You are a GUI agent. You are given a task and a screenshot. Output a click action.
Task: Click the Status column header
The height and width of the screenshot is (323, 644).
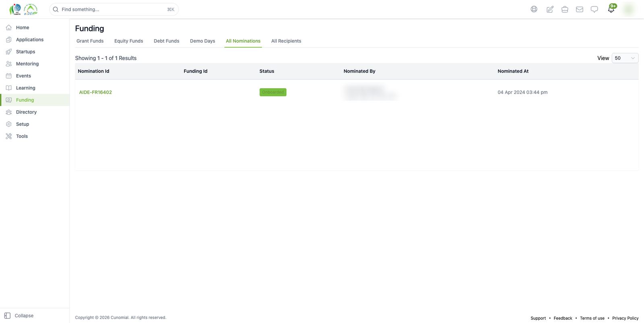click(266, 71)
